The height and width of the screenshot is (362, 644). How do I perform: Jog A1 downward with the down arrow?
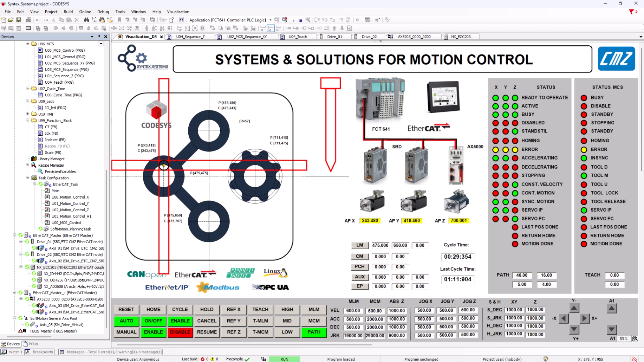[612, 329]
